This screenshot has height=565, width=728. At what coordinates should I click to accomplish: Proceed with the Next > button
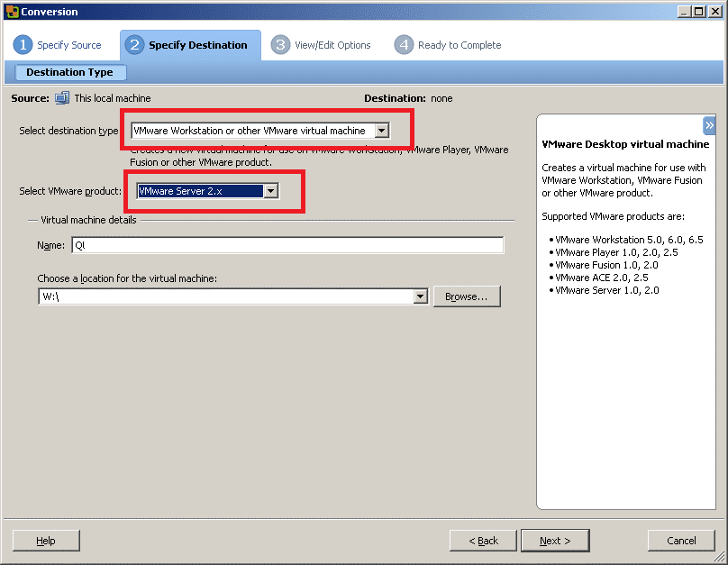555,541
